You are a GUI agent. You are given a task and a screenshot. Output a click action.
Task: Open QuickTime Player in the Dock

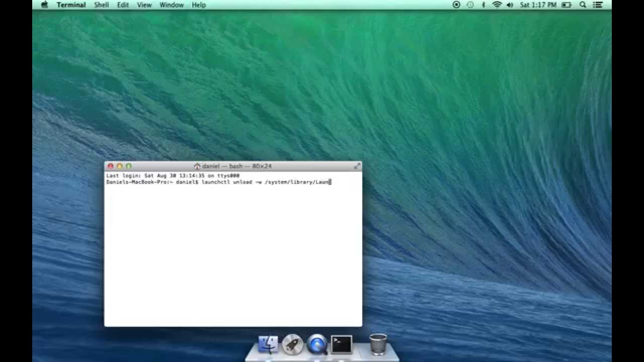[317, 344]
